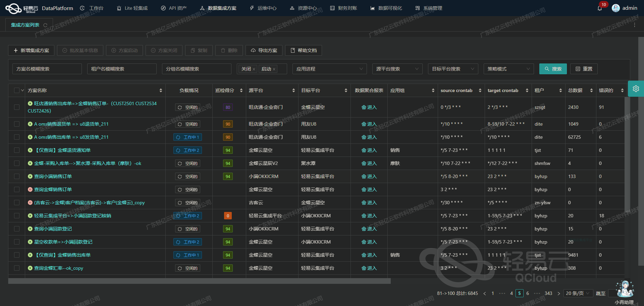Click the vertical page scrollbar
The image size is (644, 306).
pyautogui.click(x=641, y=151)
